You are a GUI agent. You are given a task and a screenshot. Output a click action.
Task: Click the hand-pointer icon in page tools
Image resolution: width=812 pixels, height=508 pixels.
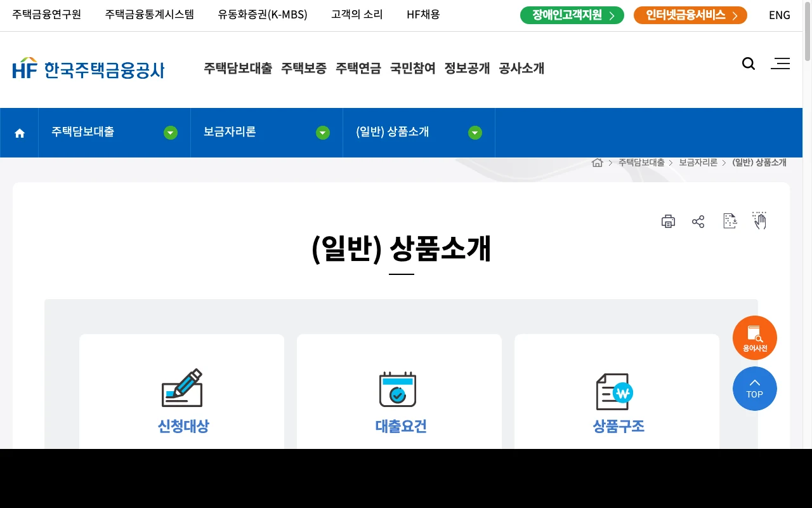pos(759,220)
